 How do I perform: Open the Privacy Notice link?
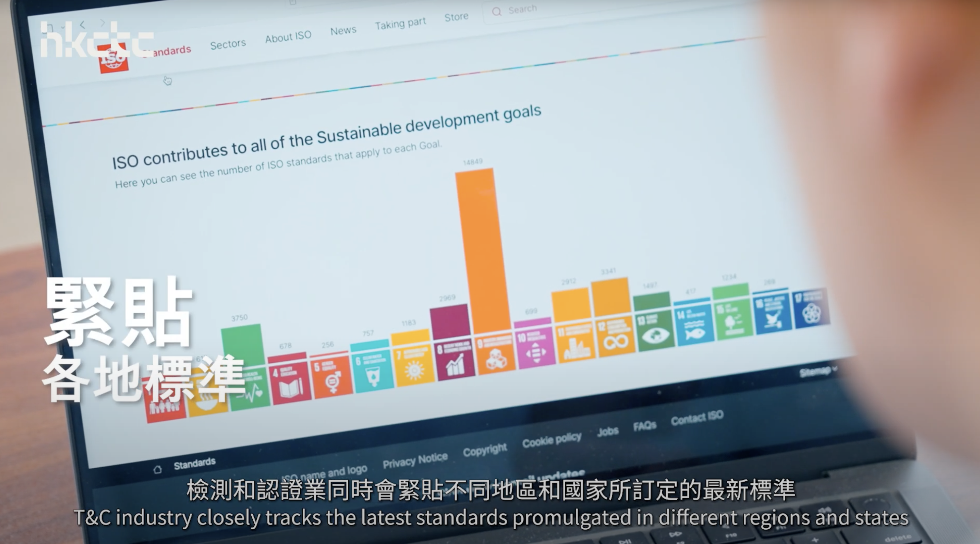coord(415,460)
